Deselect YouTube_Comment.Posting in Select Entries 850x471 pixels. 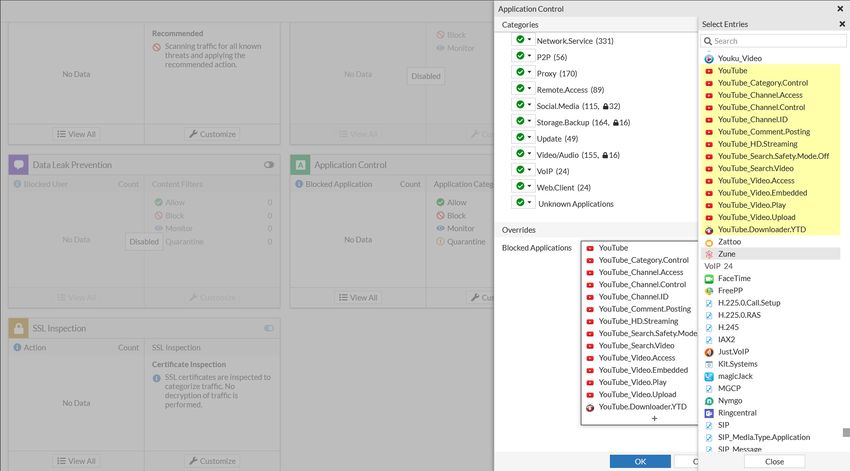pos(770,132)
